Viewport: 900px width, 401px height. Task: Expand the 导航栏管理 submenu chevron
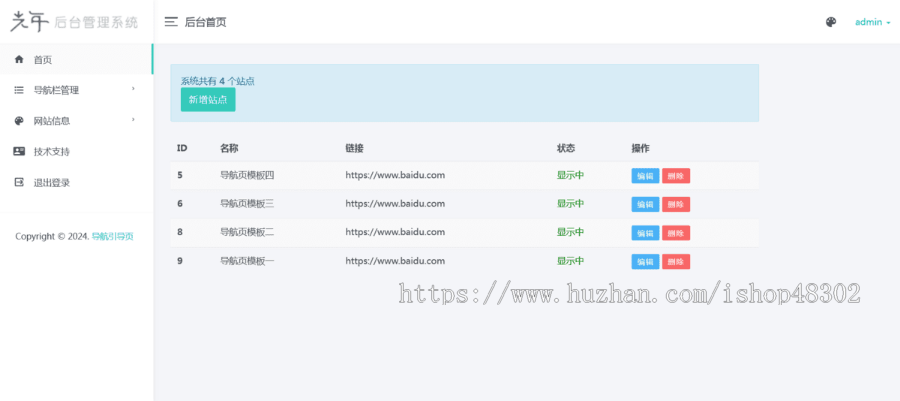[133, 89]
